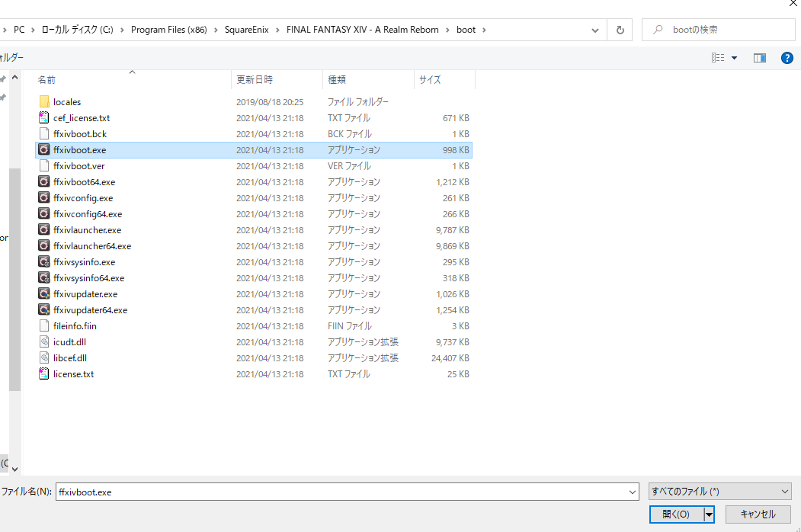Click the ffxivboot64.exe application icon
801x532 pixels.
tap(44, 181)
